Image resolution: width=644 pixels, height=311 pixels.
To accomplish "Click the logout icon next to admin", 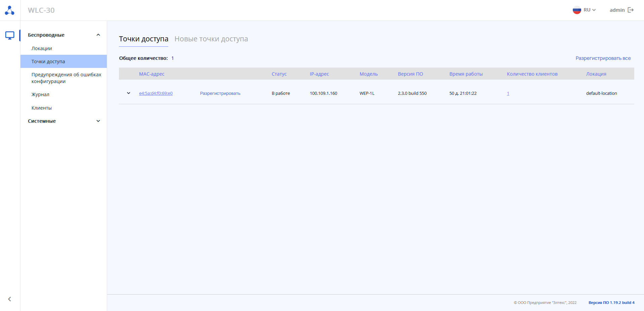I will (x=631, y=10).
